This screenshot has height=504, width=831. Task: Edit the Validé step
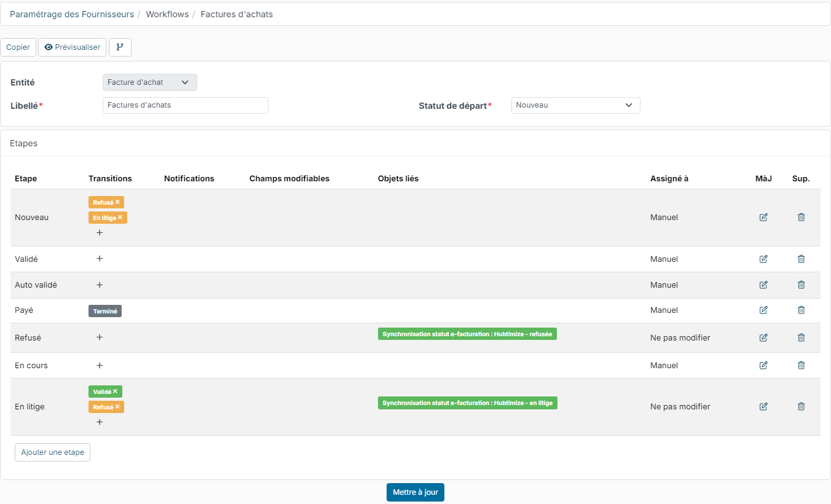(763, 259)
